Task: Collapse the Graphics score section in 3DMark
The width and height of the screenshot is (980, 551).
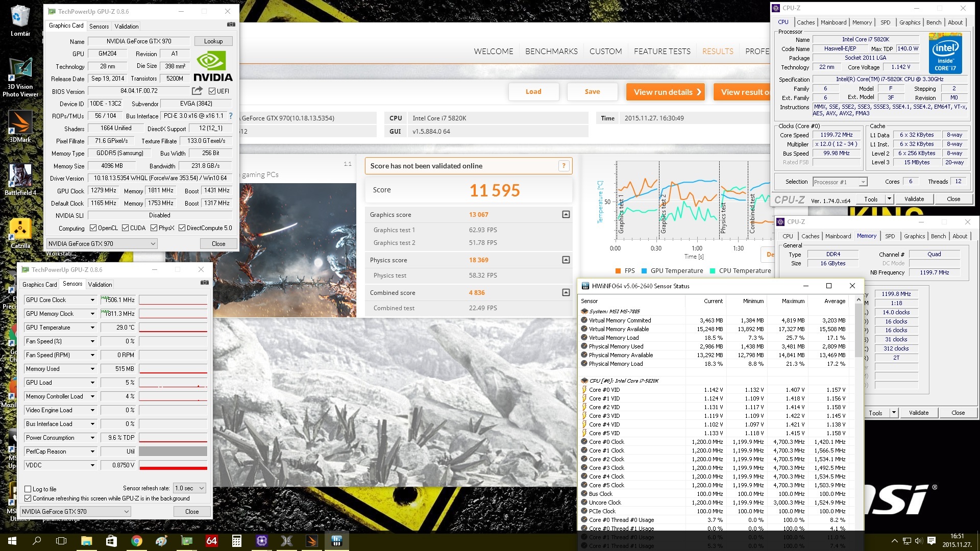Action: [566, 215]
